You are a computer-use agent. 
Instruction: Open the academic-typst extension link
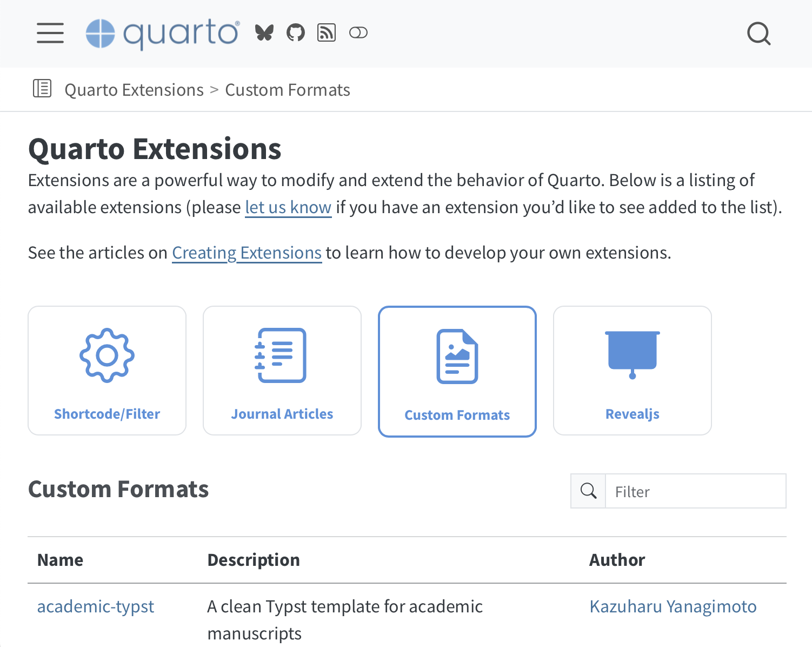click(x=96, y=606)
